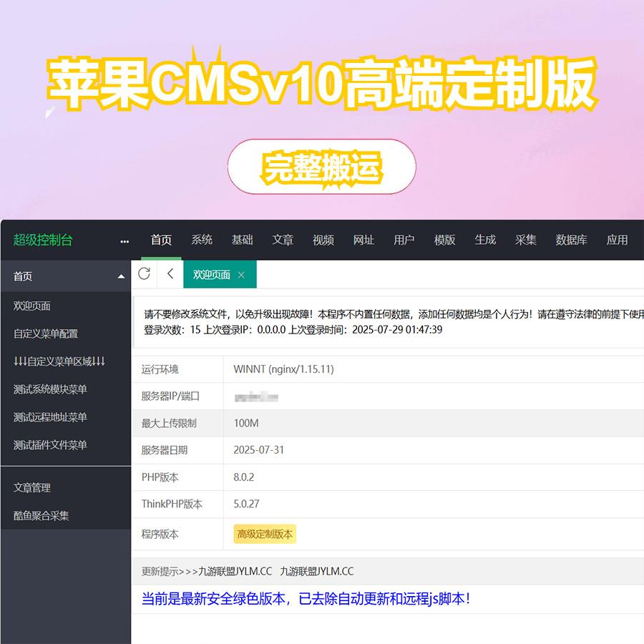
Task: Click the 程序版本 row label
Action: tap(160, 535)
